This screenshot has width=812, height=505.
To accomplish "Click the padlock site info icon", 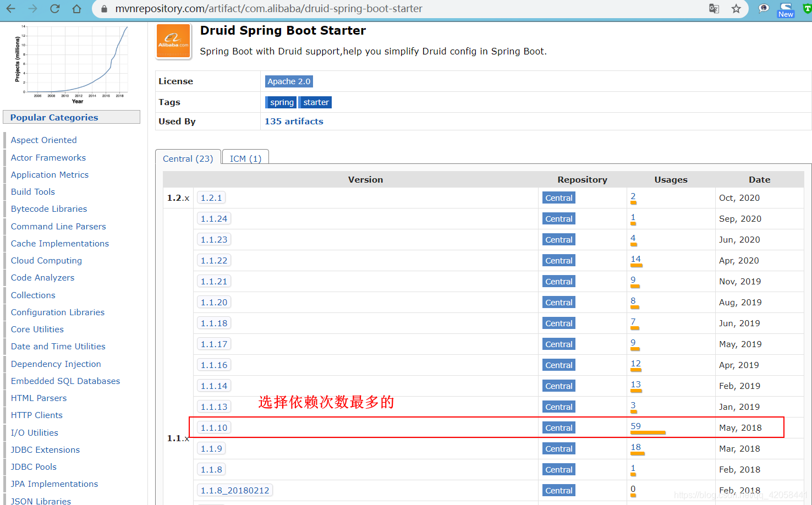I will (104, 9).
